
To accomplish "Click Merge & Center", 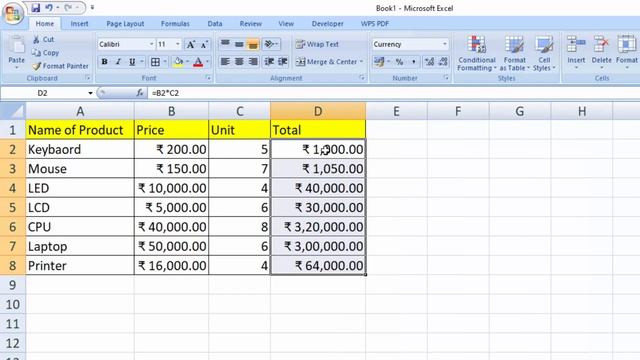I will [x=326, y=62].
